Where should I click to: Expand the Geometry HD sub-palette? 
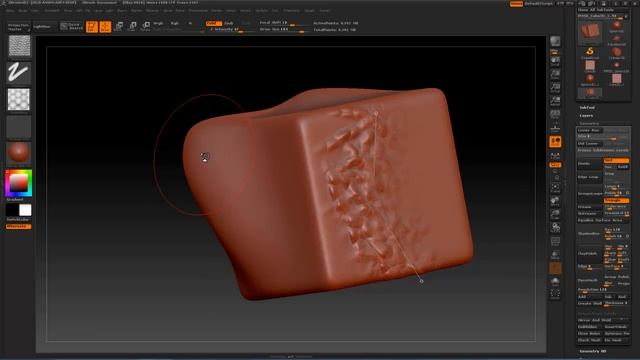[593, 351]
